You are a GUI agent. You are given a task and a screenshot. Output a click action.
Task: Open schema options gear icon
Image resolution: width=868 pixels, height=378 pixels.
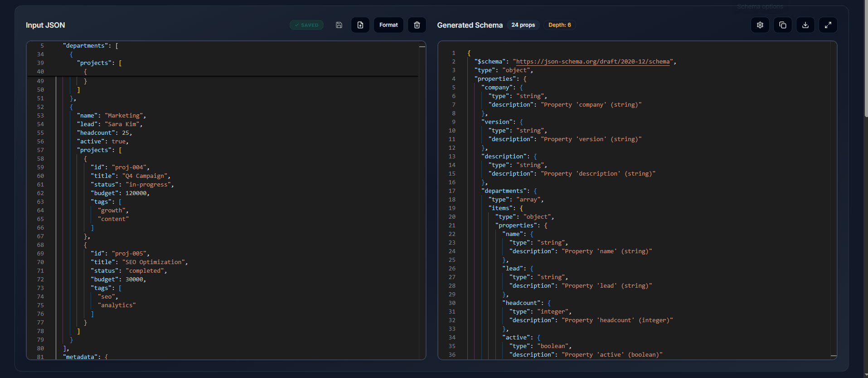[x=760, y=25]
